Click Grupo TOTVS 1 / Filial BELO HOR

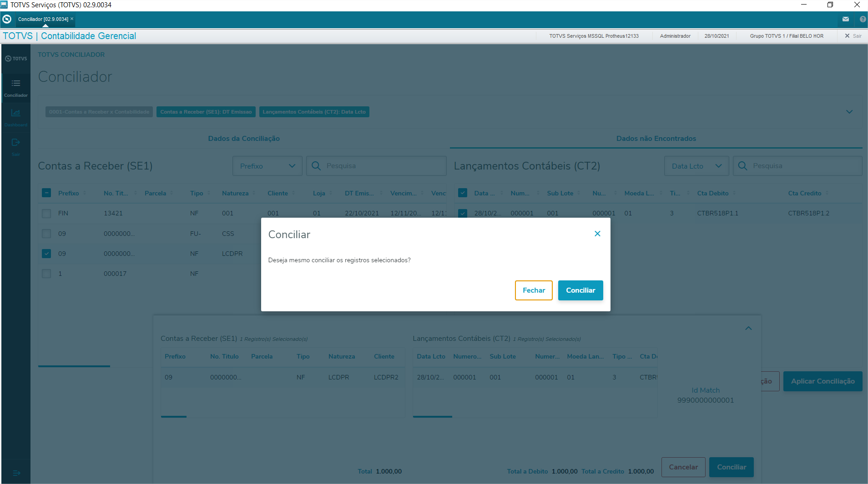coord(787,36)
